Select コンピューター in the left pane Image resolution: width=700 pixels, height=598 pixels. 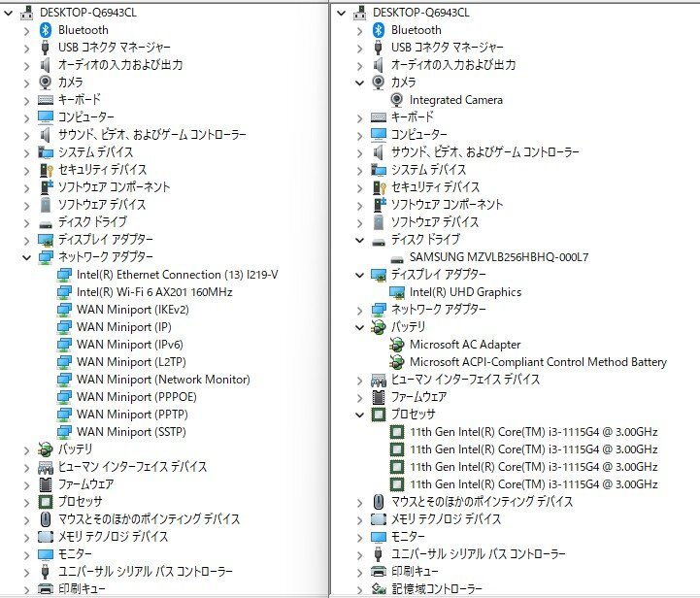tap(86, 116)
